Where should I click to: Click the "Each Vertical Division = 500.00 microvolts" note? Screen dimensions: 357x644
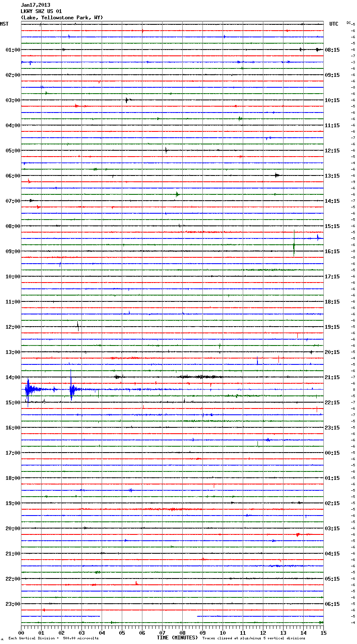(x=53, y=639)
